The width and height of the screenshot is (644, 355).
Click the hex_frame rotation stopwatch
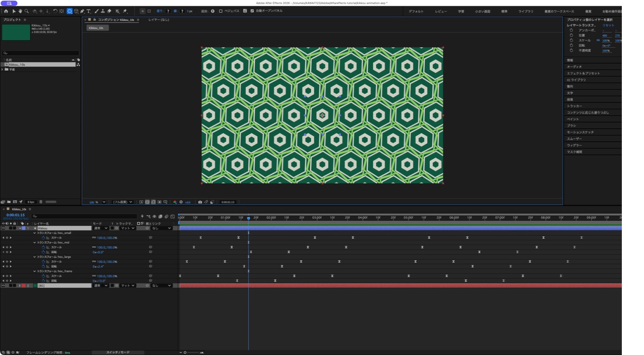pyautogui.click(x=43, y=281)
